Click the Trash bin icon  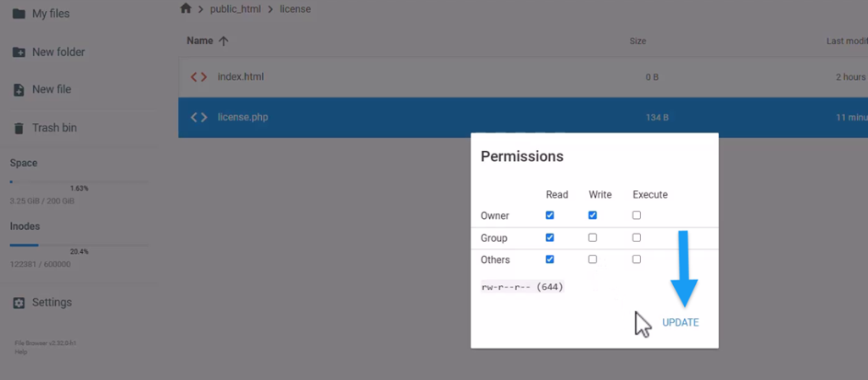[19, 128]
